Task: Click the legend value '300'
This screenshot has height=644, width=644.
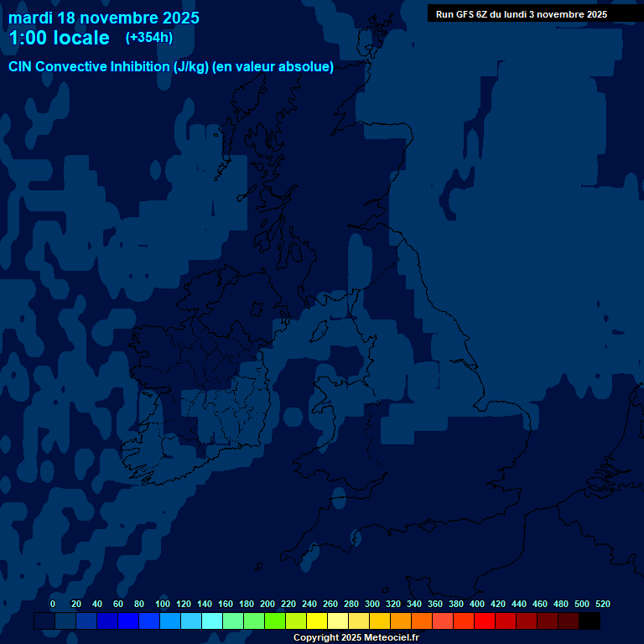Action: coord(372,604)
